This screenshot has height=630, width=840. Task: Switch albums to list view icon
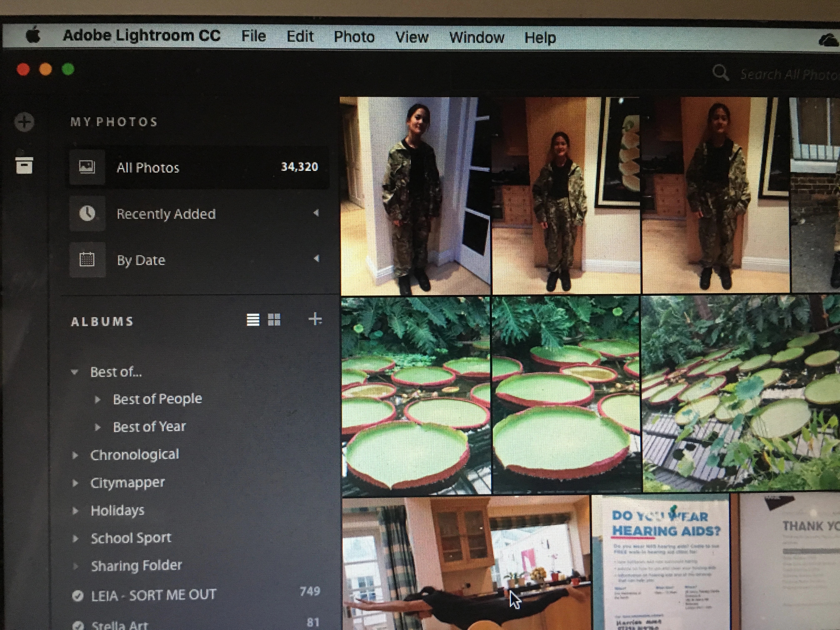click(x=253, y=320)
